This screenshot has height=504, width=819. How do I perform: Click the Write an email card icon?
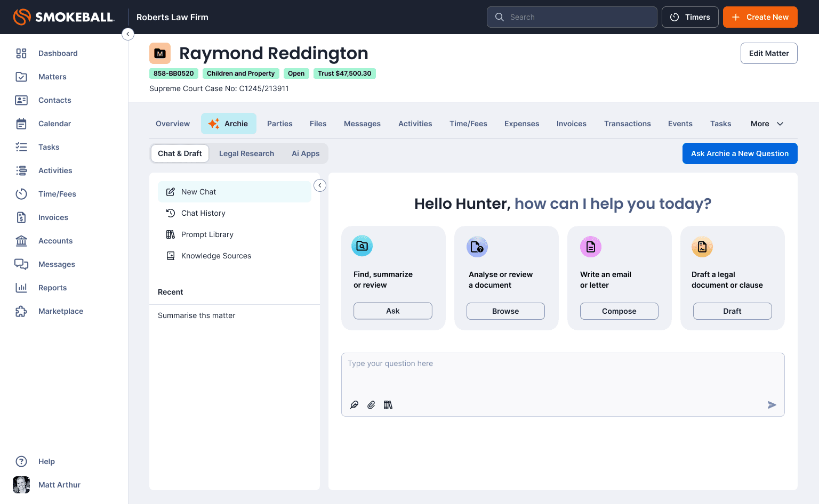591,247
